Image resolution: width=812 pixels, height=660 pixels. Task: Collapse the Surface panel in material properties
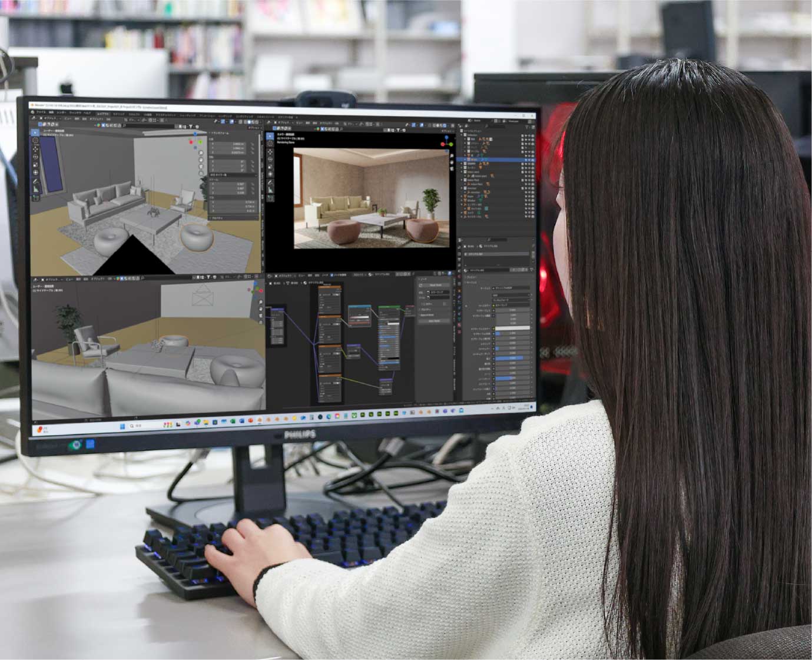(471, 283)
